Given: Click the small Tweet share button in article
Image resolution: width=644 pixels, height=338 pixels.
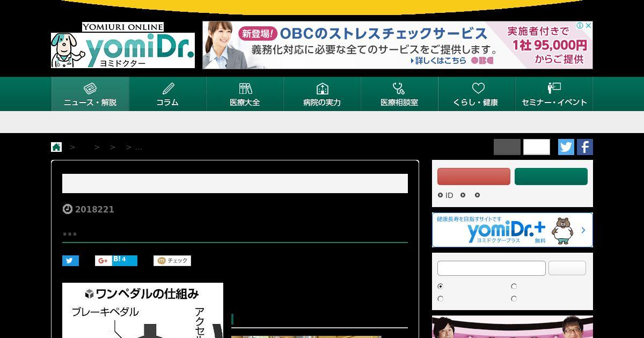Looking at the screenshot, I should [x=70, y=261].
